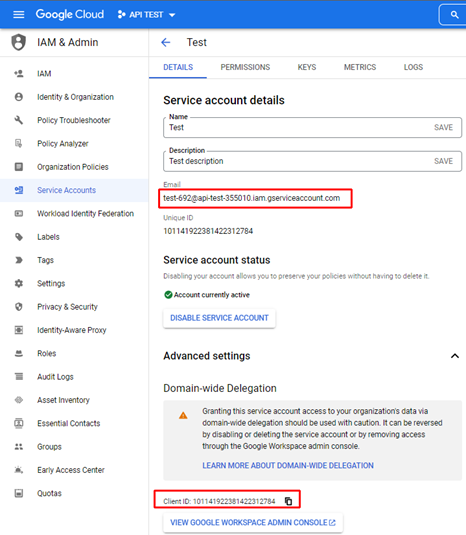The image size is (466, 535).
Task: Open LEARN MORE ABOUT DOMAIN-WIDE DELEGATION link
Action: [x=288, y=465]
